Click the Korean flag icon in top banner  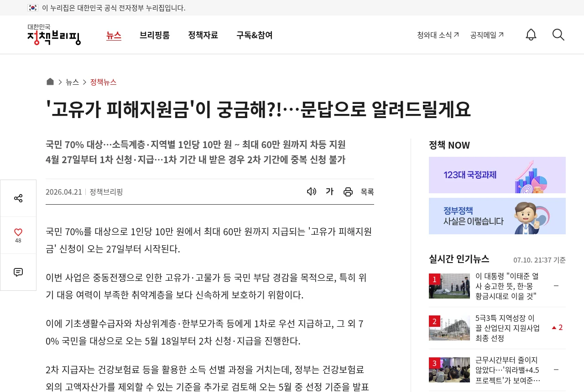point(33,8)
